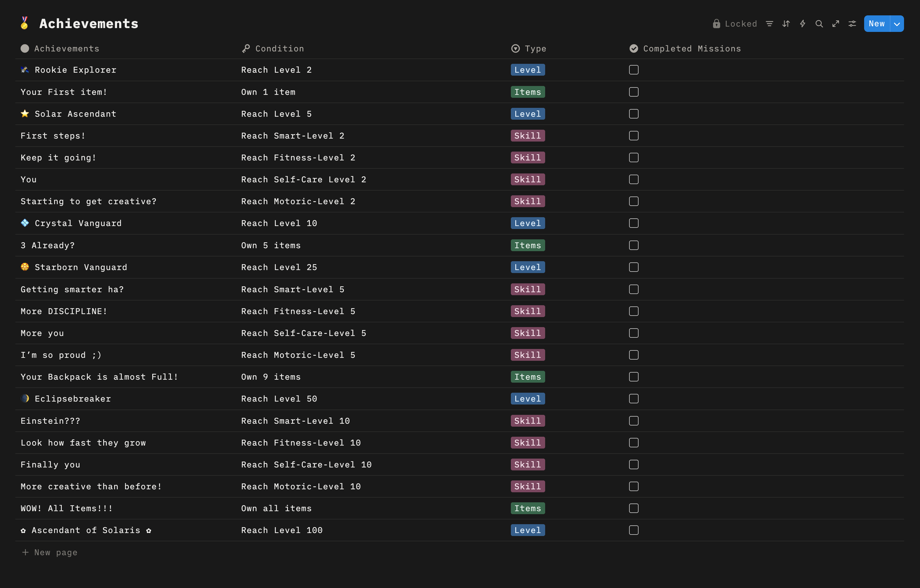The width and height of the screenshot is (920, 588).
Task: Check Rookie Explorer completed checkbox
Action: [x=634, y=70]
